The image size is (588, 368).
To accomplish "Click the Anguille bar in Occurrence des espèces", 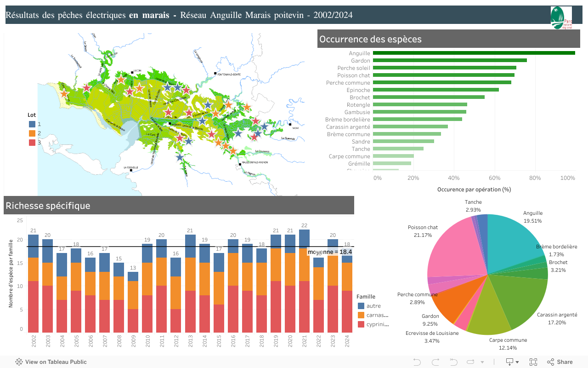I will point(473,53).
